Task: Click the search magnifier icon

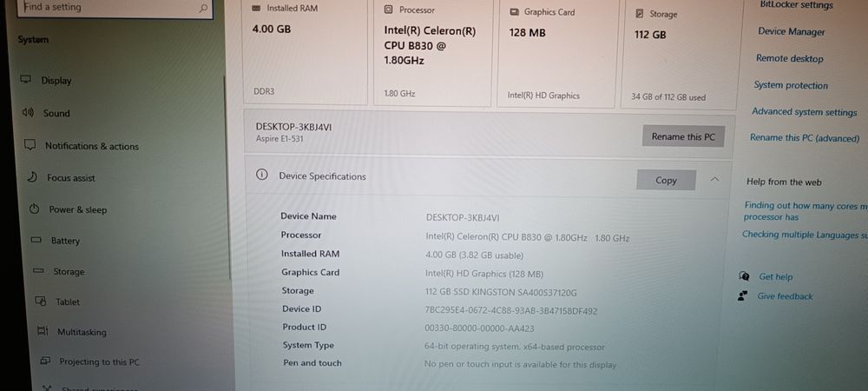Action: [203, 9]
